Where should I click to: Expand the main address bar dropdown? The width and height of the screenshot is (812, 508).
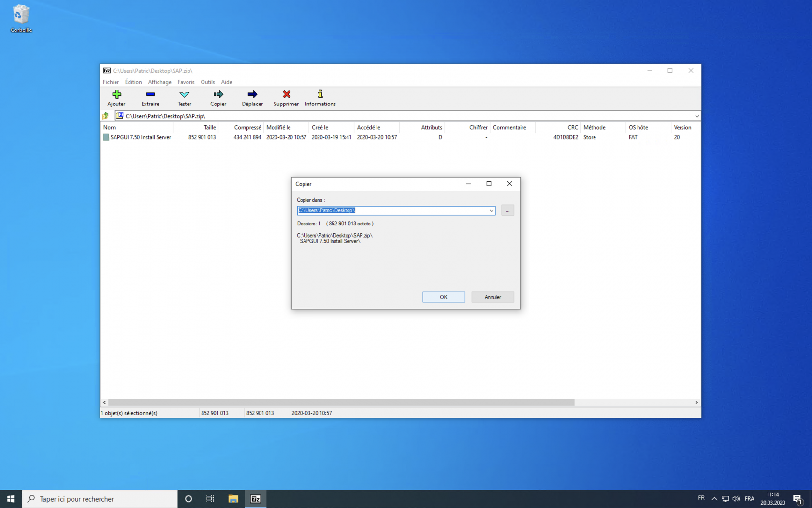(696, 116)
